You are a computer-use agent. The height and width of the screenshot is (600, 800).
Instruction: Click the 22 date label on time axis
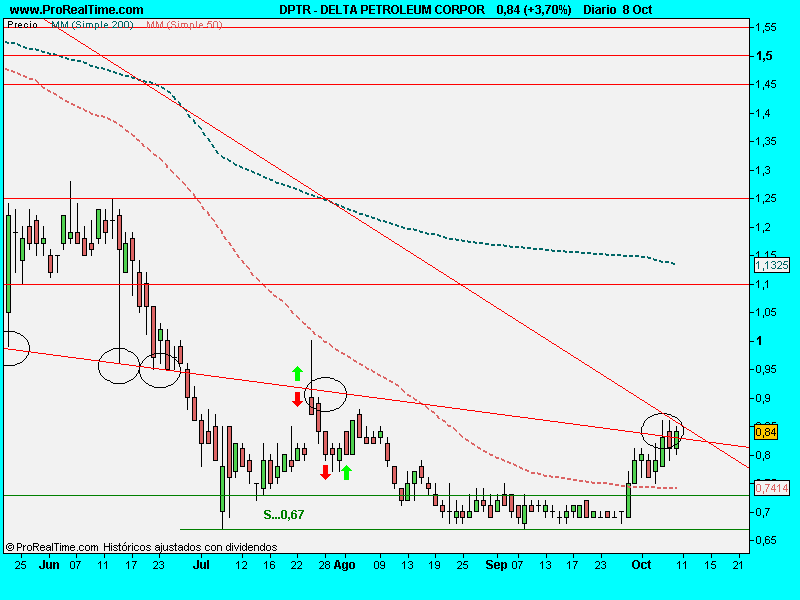coord(297,565)
